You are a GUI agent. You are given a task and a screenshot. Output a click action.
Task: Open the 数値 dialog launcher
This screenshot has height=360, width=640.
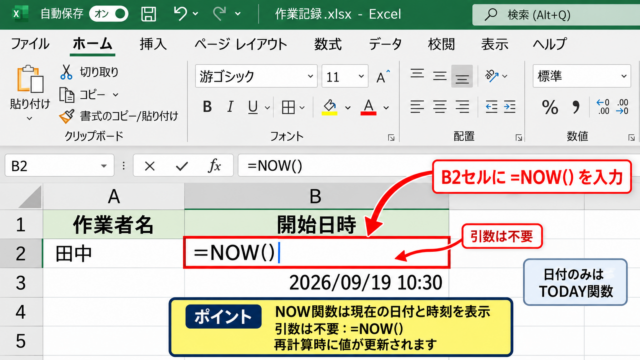tap(631, 138)
